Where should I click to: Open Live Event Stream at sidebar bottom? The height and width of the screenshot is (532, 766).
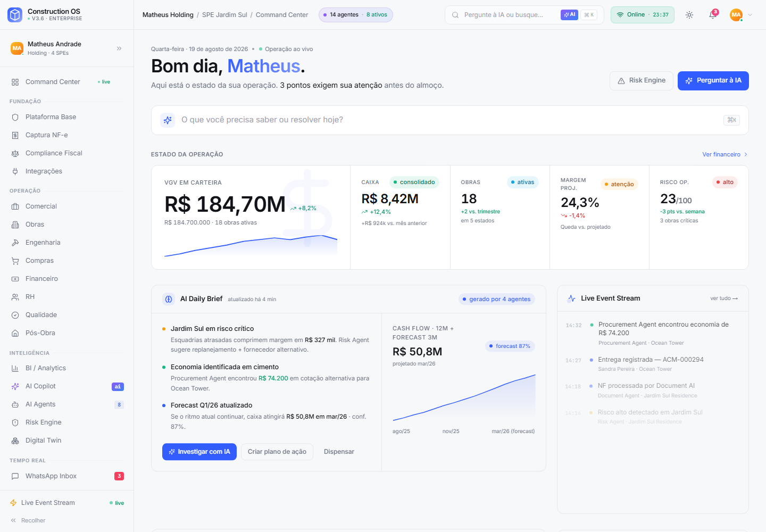[66, 503]
